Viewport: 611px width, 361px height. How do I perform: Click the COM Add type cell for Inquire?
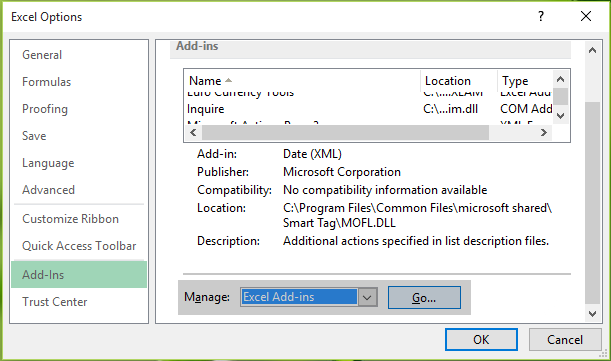tap(526, 109)
